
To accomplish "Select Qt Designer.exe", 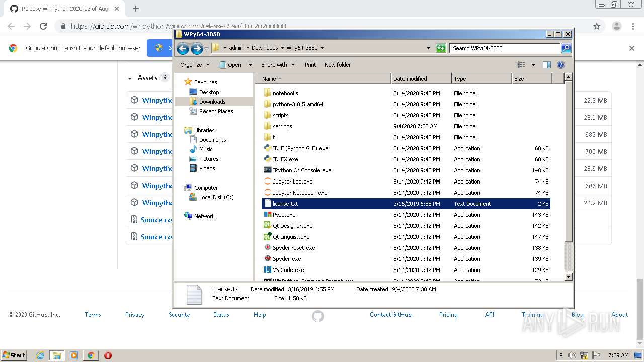I will 292,226.
